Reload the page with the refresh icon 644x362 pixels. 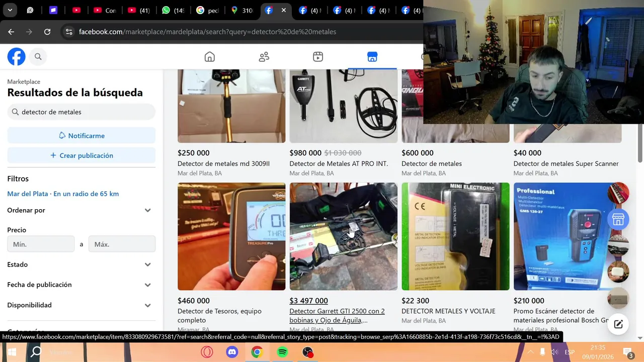[47, 32]
